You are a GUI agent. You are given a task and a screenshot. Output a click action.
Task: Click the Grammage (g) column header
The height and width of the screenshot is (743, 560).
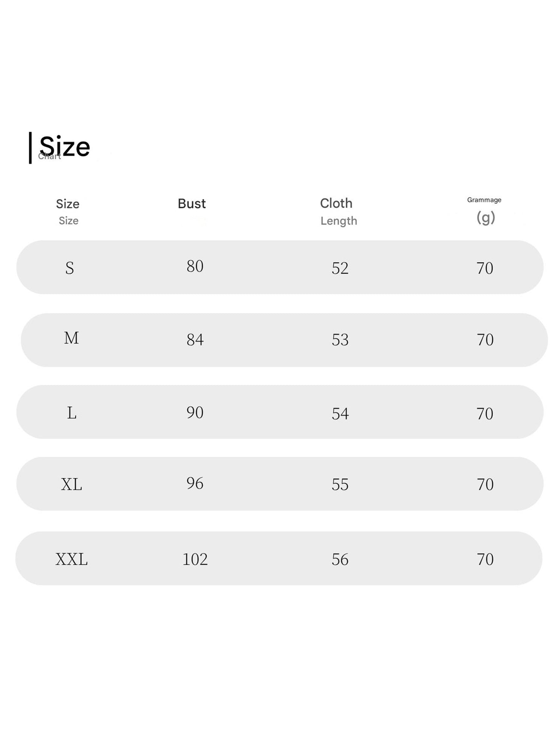[484, 211]
